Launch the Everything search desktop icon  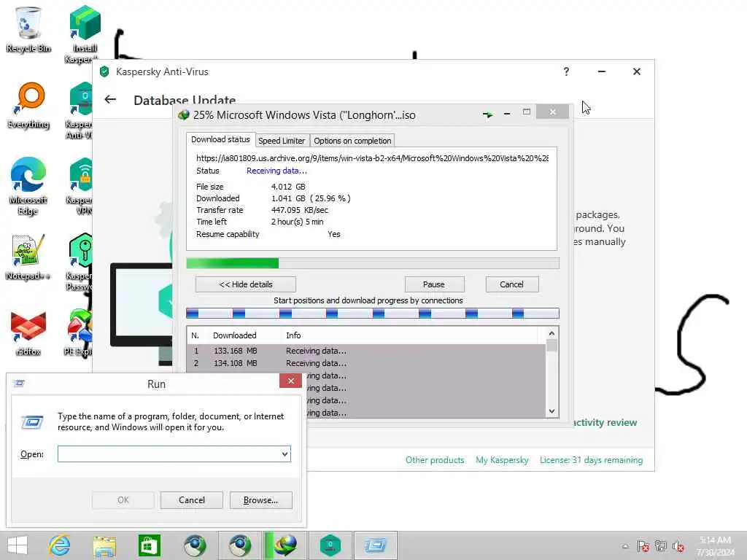[x=28, y=105]
